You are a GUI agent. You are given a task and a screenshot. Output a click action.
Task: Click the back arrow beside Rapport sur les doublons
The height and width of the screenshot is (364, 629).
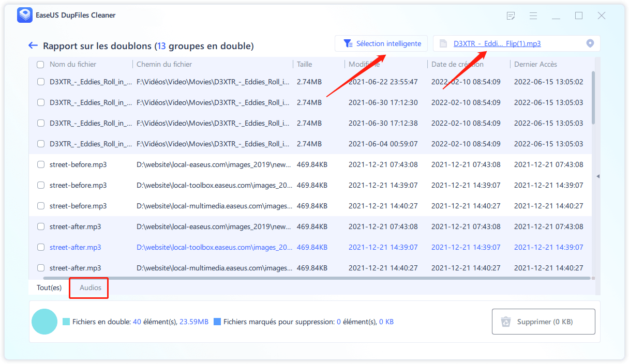pyautogui.click(x=33, y=45)
